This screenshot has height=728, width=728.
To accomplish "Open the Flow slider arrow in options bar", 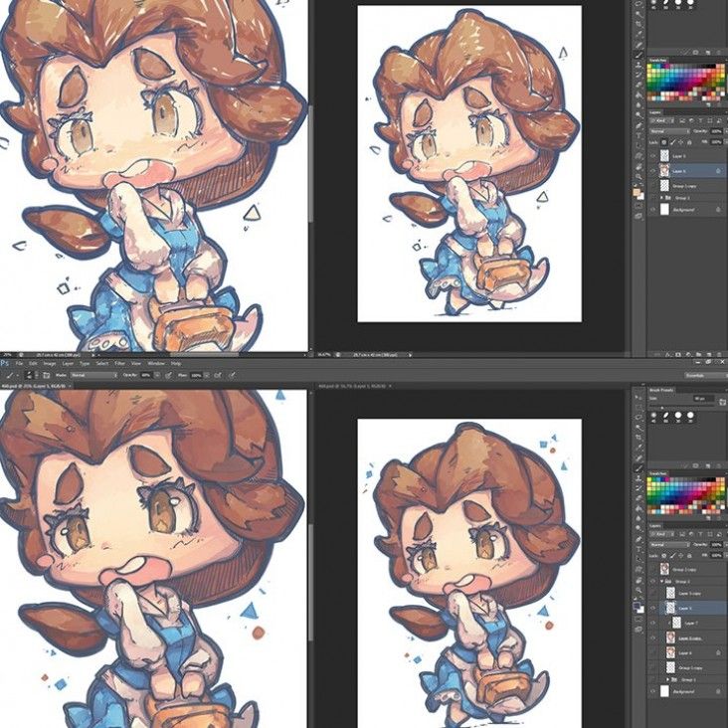I will tap(206, 375).
